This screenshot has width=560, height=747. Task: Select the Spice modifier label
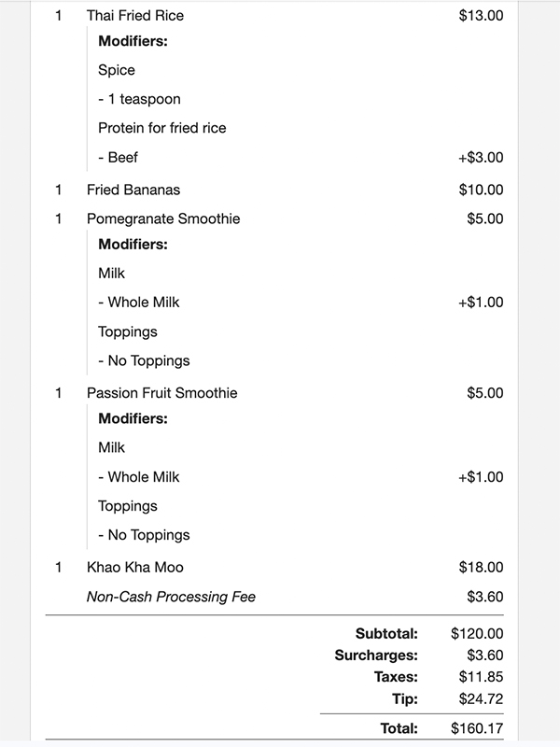point(117,70)
